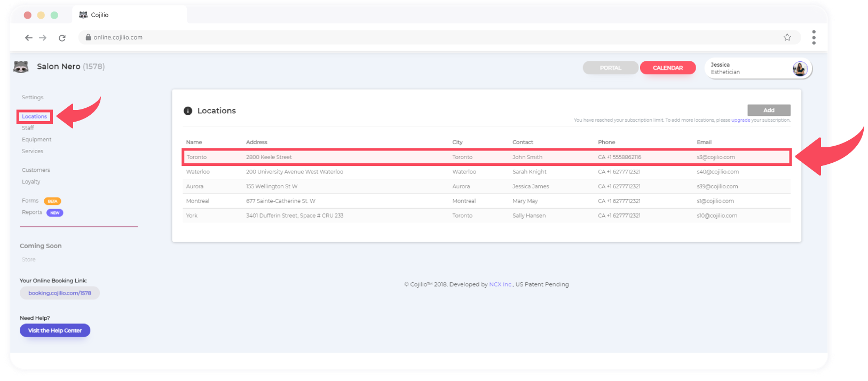
Task: Click Visit the Help Center button
Action: (55, 330)
